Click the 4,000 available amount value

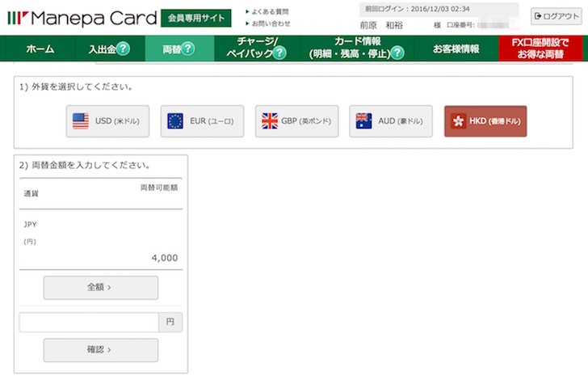pyautogui.click(x=165, y=258)
